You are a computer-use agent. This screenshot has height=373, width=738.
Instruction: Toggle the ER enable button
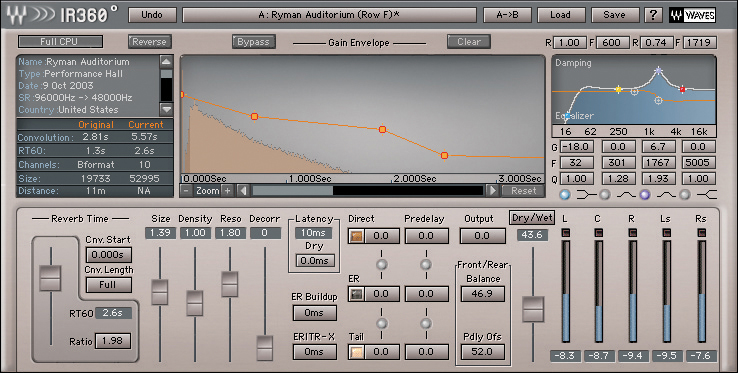point(356,294)
